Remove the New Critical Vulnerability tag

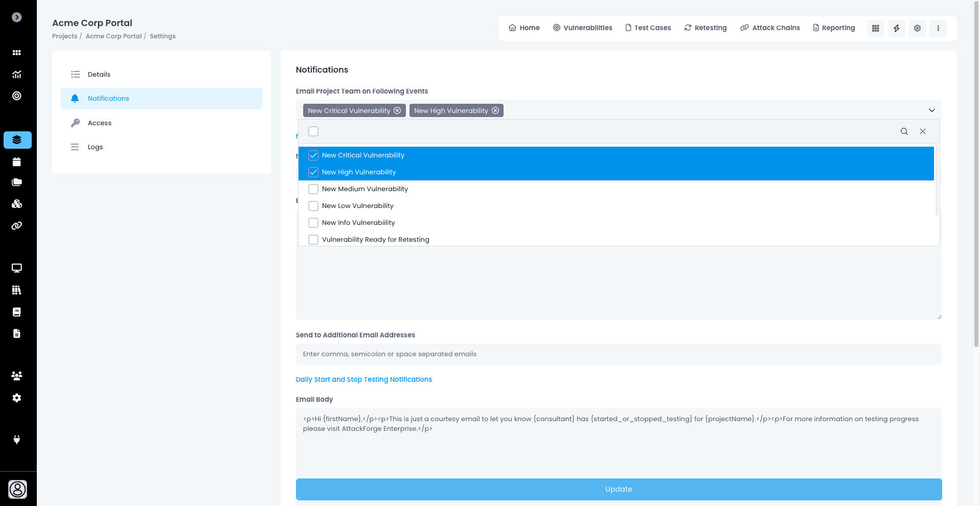[397, 110]
